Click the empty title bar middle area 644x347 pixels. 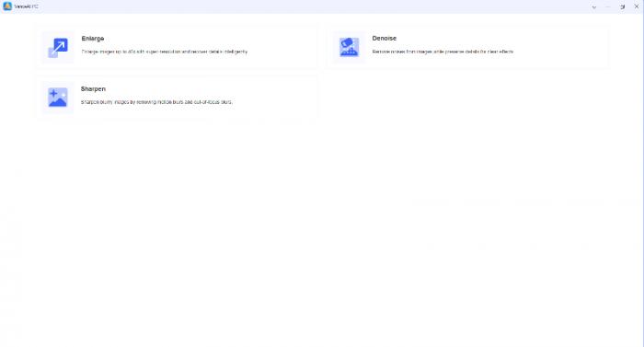pos(312,6)
